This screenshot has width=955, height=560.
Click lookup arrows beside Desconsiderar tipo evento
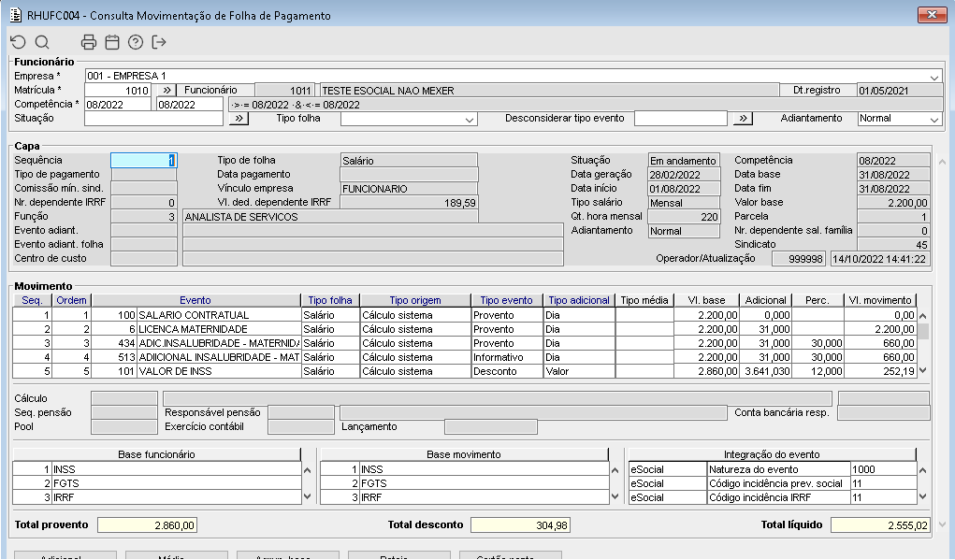[743, 119]
